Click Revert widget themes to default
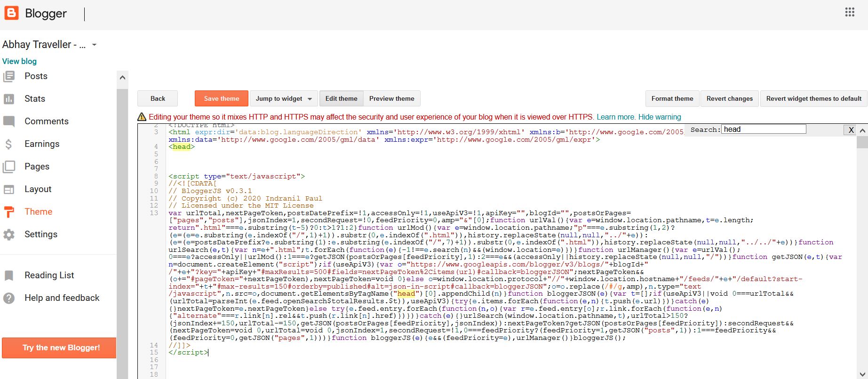 pos(813,98)
